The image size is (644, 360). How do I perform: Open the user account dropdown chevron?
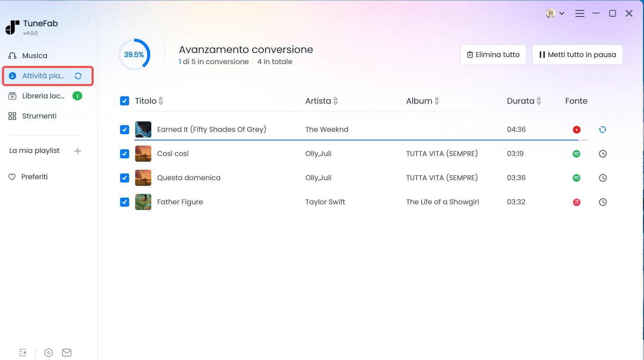pyautogui.click(x=562, y=13)
